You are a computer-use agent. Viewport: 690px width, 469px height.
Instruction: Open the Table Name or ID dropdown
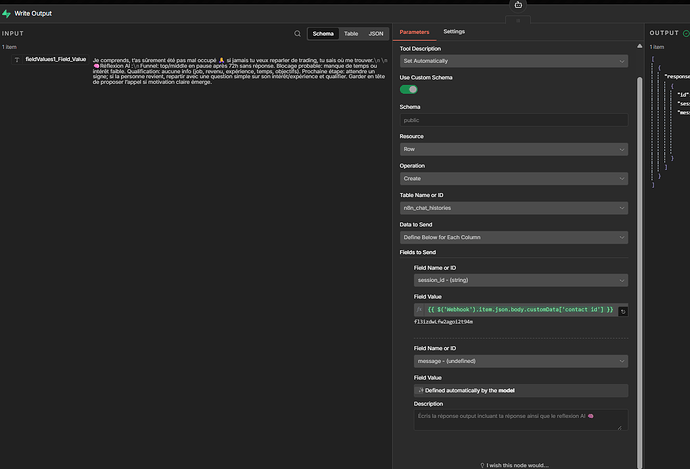tap(513, 208)
